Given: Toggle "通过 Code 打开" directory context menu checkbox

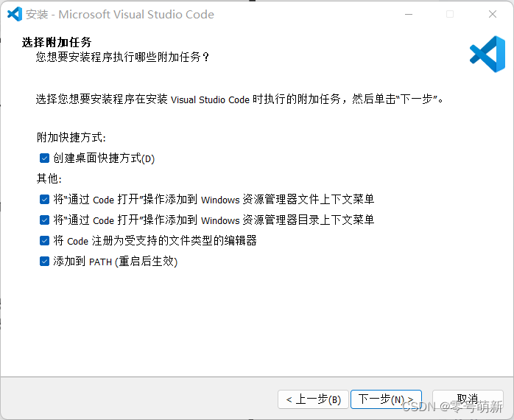Looking at the screenshot, I should 44,220.
